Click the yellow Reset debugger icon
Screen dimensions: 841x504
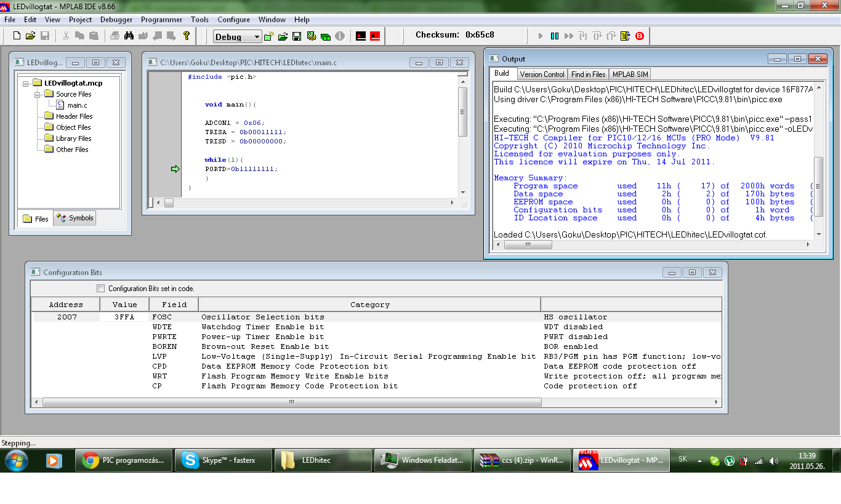click(626, 36)
